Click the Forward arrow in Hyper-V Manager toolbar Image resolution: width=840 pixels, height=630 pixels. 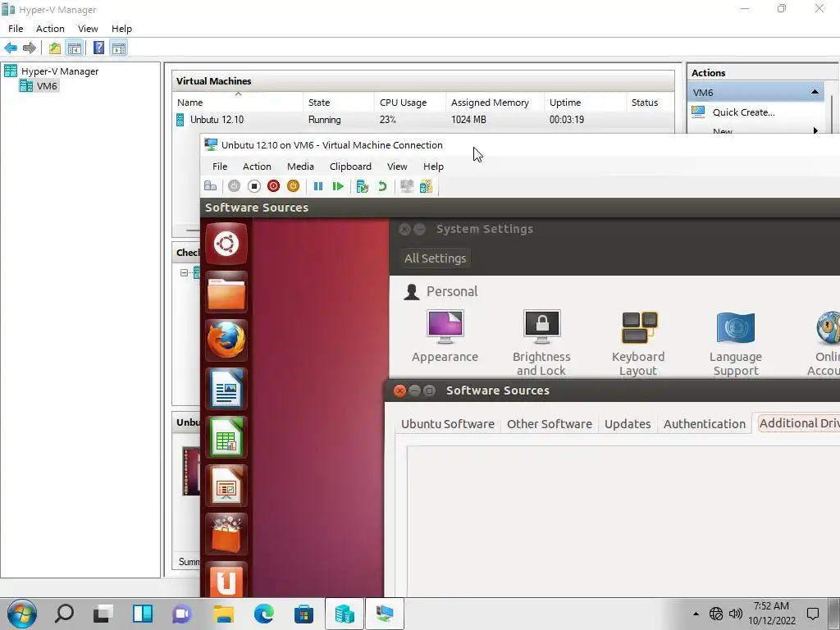click(x=30, y=48)
